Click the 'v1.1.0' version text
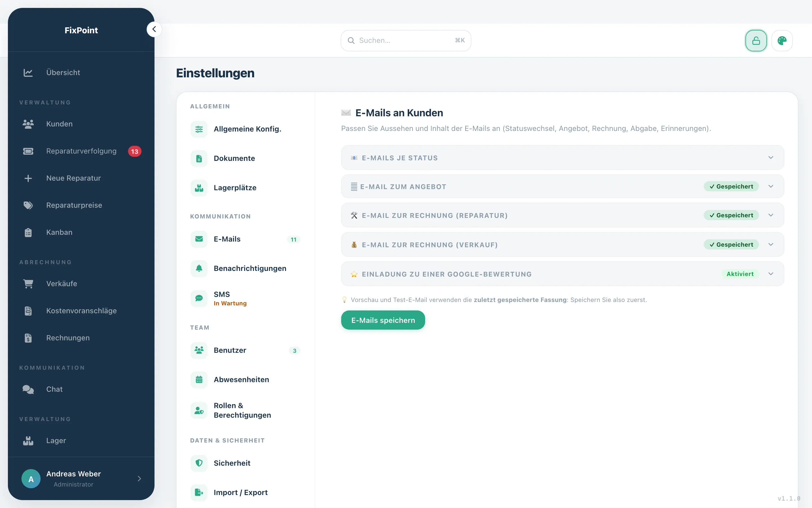The image size is (812, 508). (789, 499)
